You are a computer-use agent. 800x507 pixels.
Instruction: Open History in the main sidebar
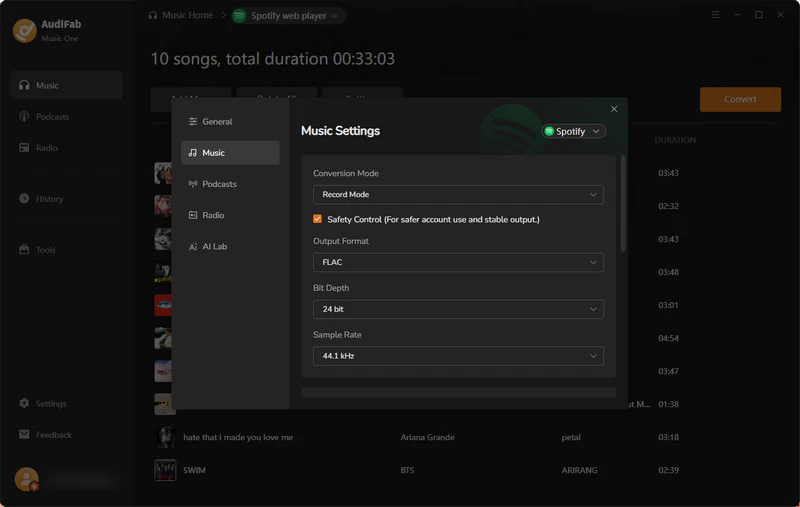66,198
